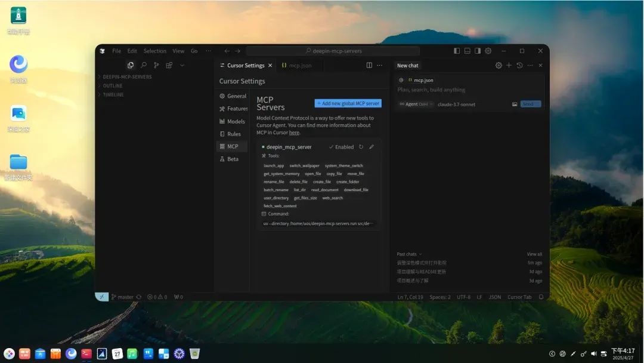This screenshot has width=644, height=363.
Task: Select Beta in Cursor Settings
Action: [233, 159]
